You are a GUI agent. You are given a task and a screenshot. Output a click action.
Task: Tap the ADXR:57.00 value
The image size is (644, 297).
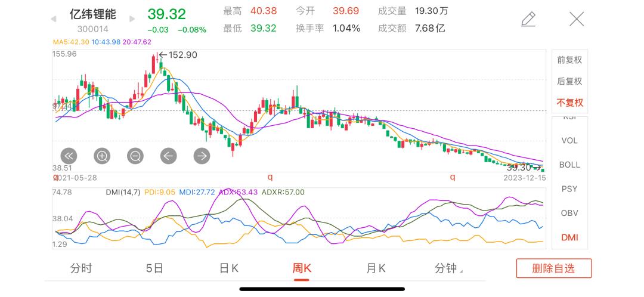283,192
